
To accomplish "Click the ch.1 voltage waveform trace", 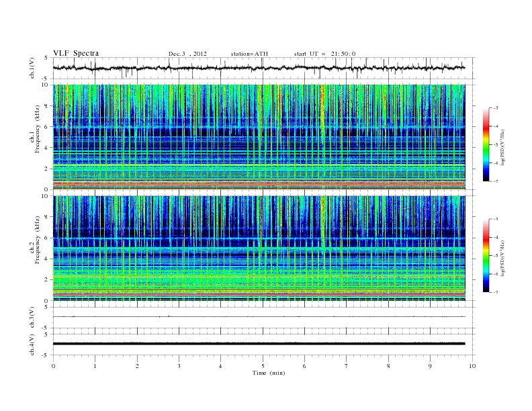I will pos(259,68).
